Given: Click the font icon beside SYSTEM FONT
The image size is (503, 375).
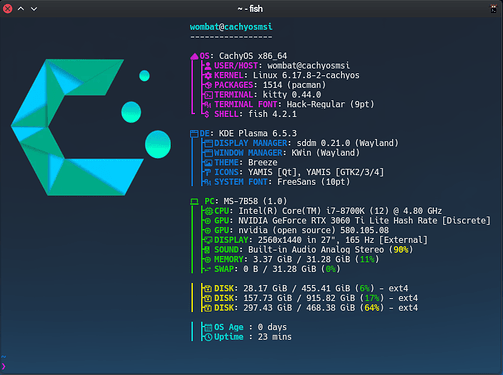Looking at the screenshot, I should pos(208,182).
